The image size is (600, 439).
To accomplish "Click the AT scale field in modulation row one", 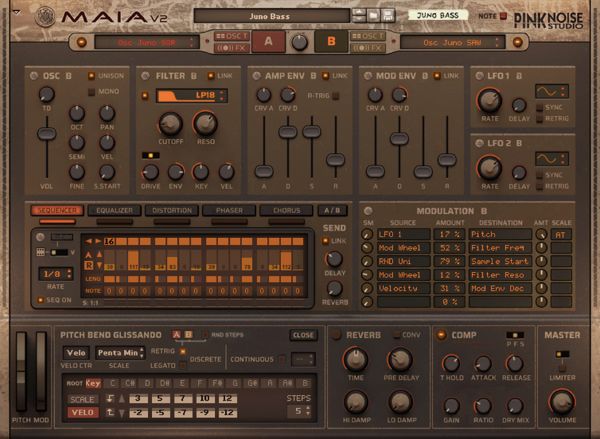I will [561, 235].
